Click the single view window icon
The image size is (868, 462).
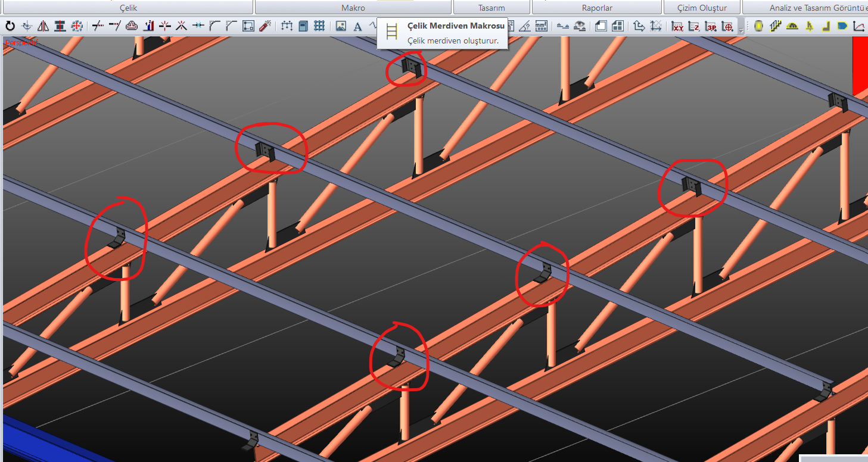(x=601, y=26)
